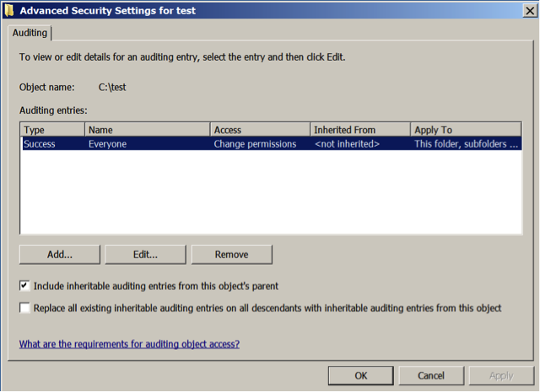Sort entries by Name column header

click(147, 130)
